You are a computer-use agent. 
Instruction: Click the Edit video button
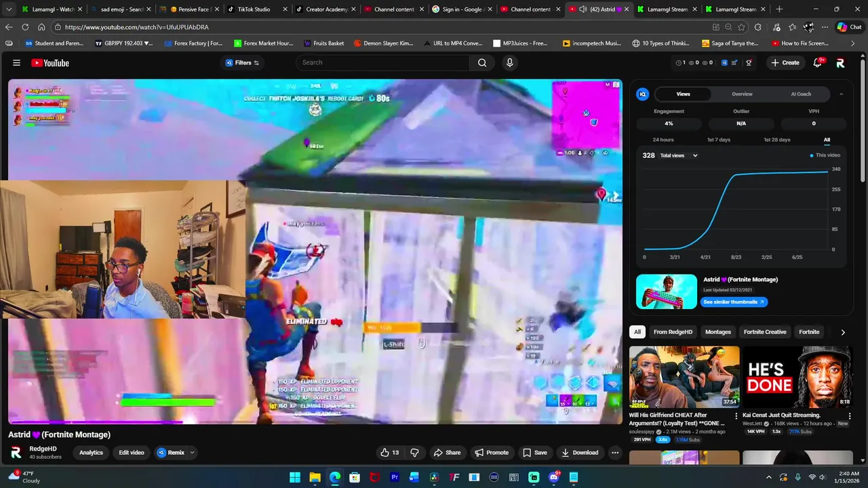tap(132, 452)
